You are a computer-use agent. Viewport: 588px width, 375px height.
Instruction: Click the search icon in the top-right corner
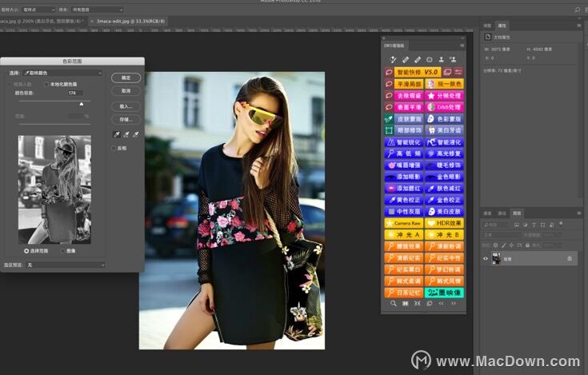click(578, 10)
